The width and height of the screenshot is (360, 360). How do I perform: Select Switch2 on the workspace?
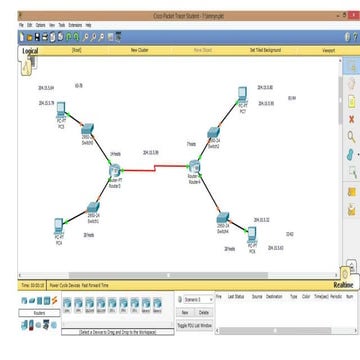(x=214, y=133)
